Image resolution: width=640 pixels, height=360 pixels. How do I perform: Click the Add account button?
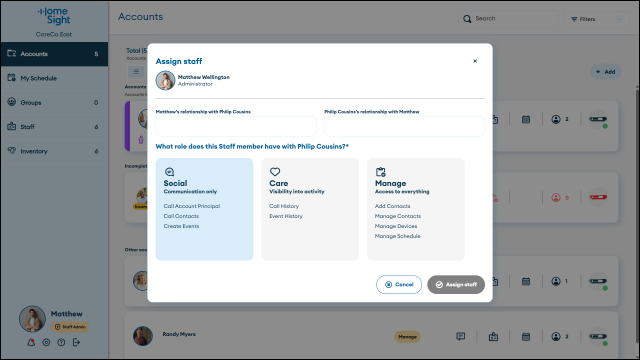(605, 72)
